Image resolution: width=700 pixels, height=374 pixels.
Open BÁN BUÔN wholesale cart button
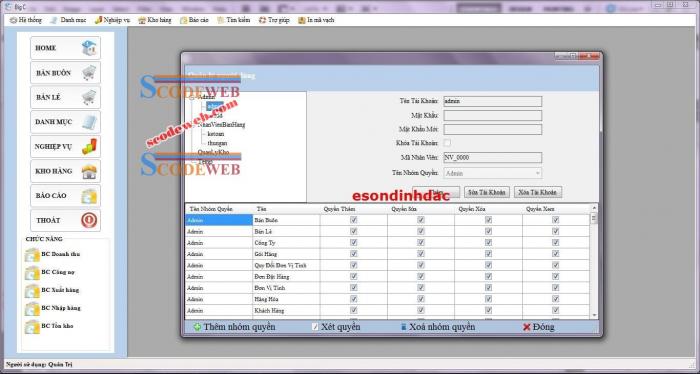65,73
